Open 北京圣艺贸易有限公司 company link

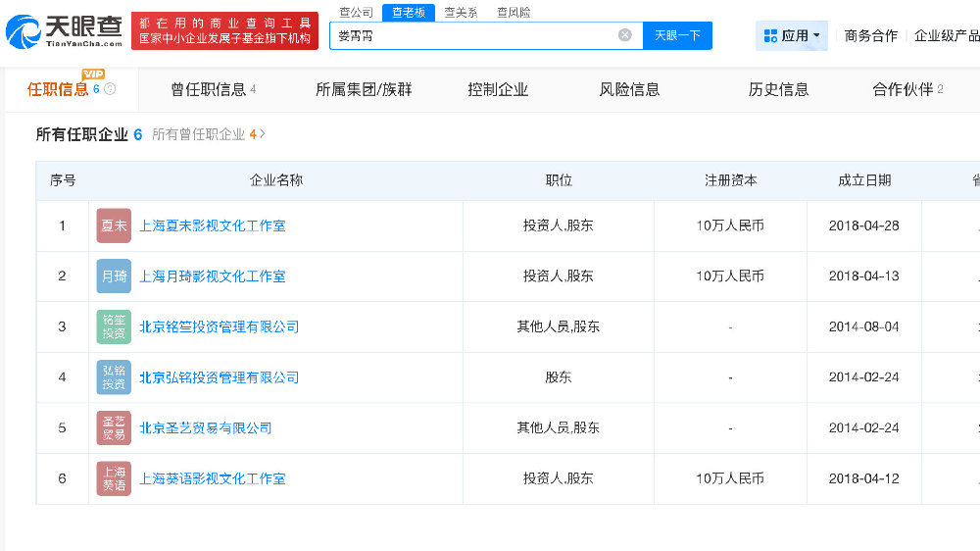(x=206, y=428)
